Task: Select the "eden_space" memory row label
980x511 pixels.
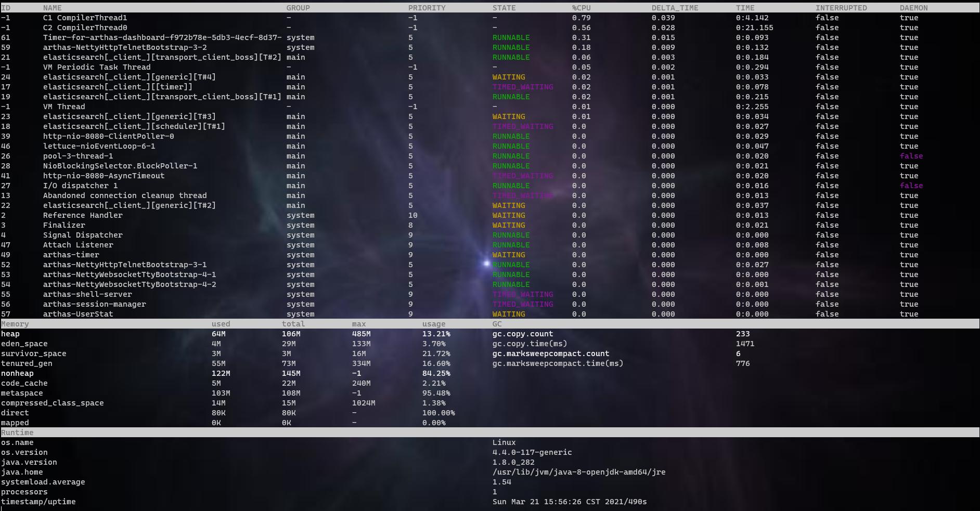Action: pyautogui.click(x=24, y=344)
